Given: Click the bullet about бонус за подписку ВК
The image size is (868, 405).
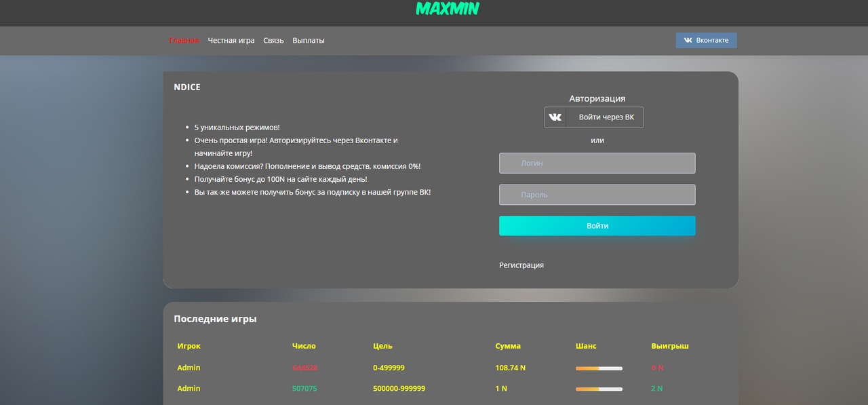Looking at the screenshot, I should point(313,192).
